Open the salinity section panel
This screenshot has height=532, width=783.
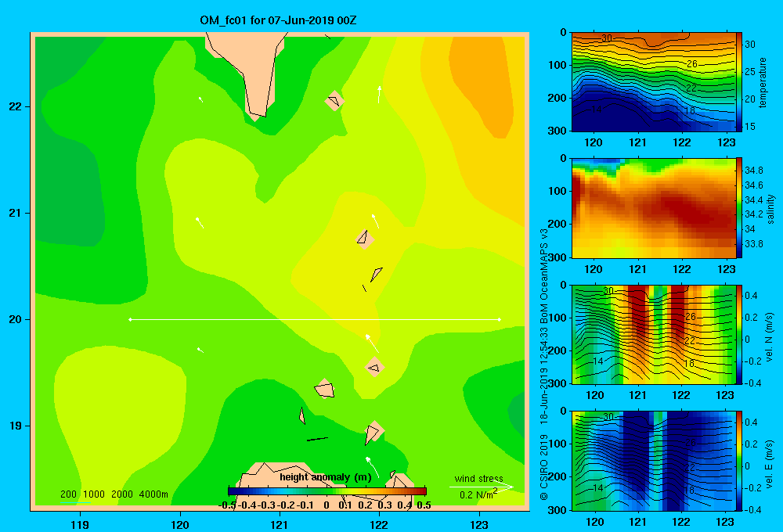(x=653, y=208)
